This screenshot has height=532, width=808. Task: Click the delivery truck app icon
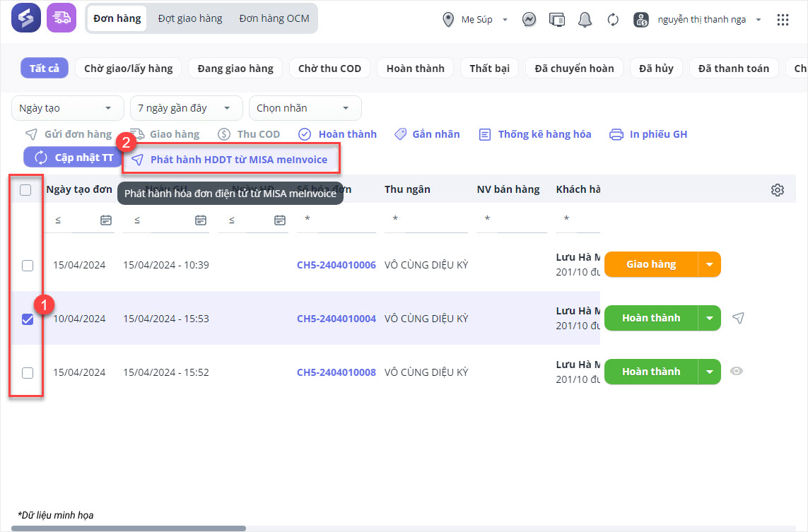click(x=62, y=18)
